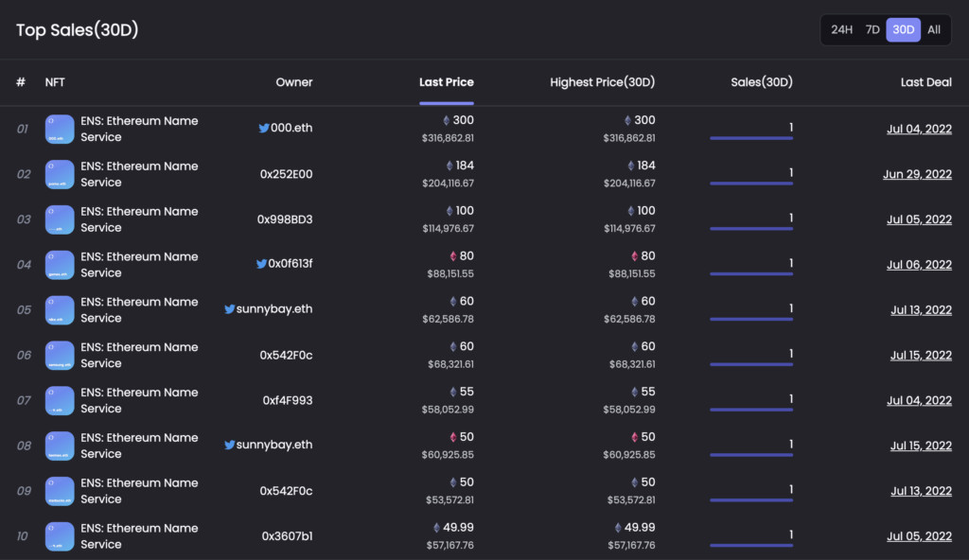Click the Top Sales(30D) heading
Screen dimensions: 969x560
pyautogui.click(x=78, y=29)
